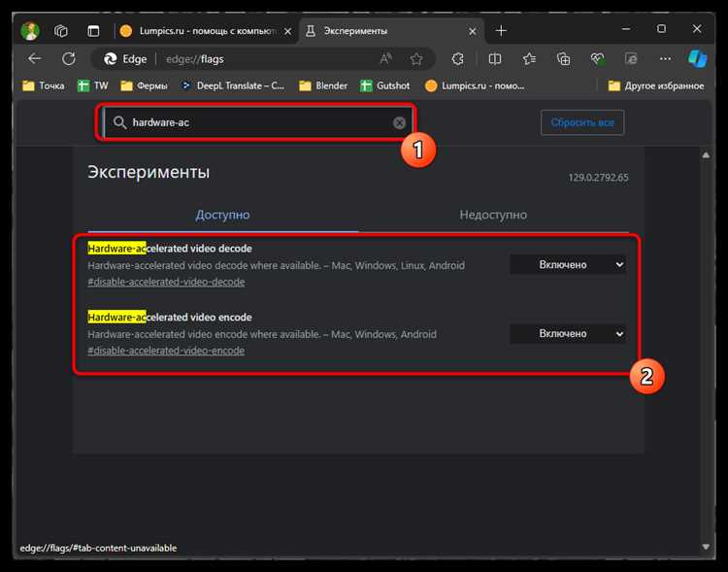Open the TW bookmark

93,86
